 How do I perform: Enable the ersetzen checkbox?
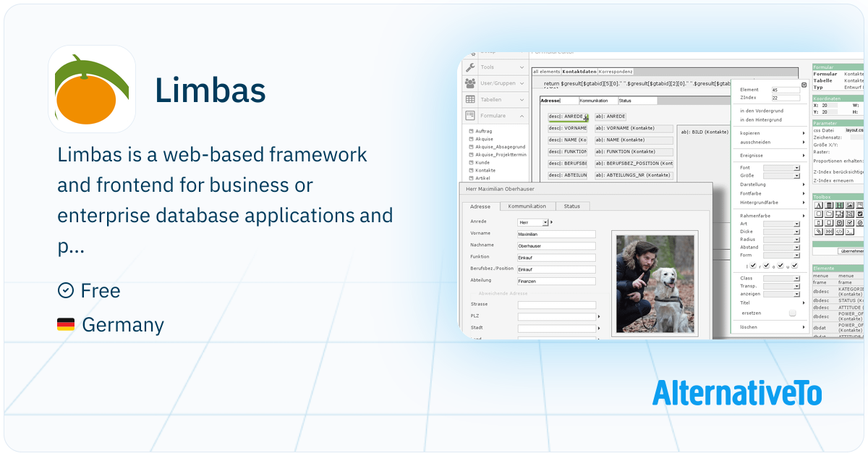(792, 313)
